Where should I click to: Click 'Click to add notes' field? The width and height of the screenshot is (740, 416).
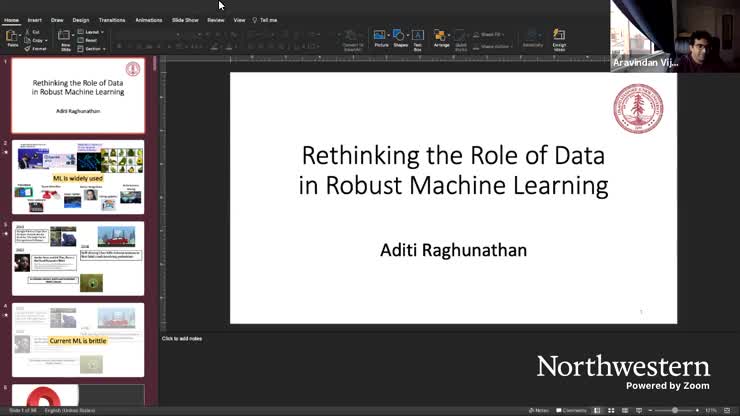pyautogui.click(x=182, y=339)
